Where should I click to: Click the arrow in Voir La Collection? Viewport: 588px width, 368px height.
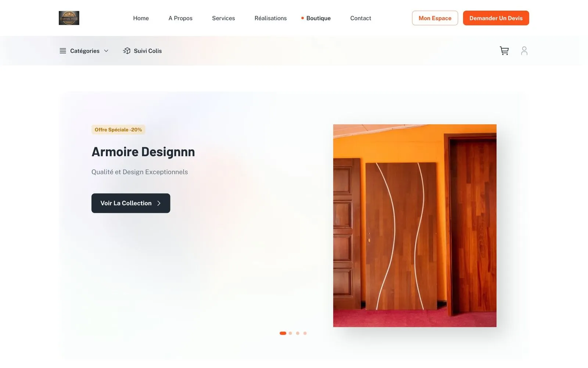pos(159,203)
